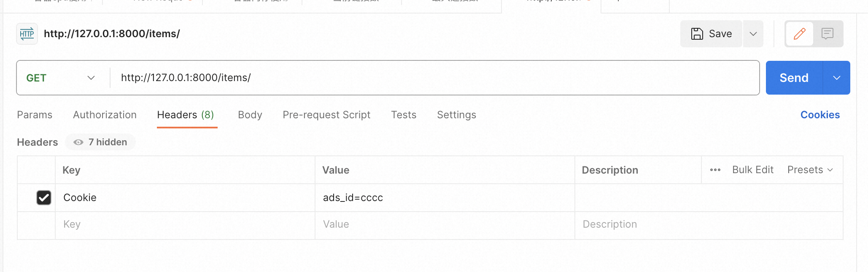The width and height of the screenshot is (868, 272).
Task: Open the Cookies link
Action: [820, 115]
